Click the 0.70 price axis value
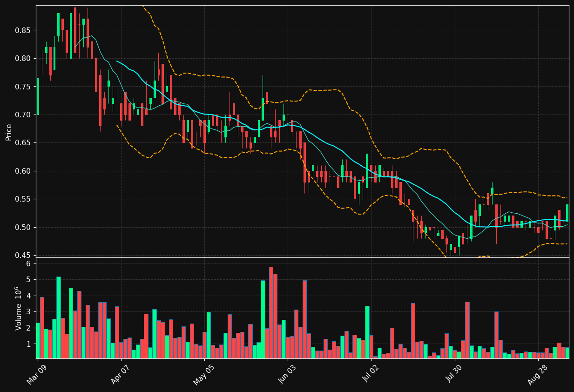Image resolution: width=574 pixels, height=392 pixels. pyautogui.click(x=23, y=115)
